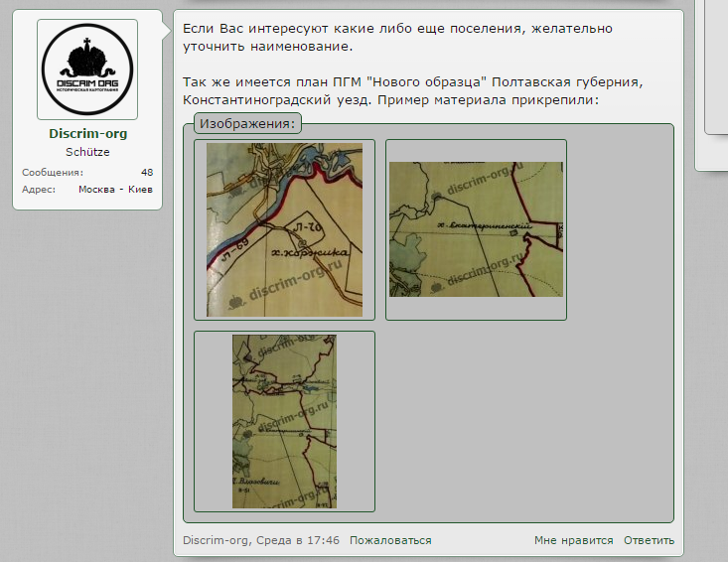This screenshot has height=562, width=728.
Task: Click the Discrim Org crown avatar logo
Action: [87, 70]
